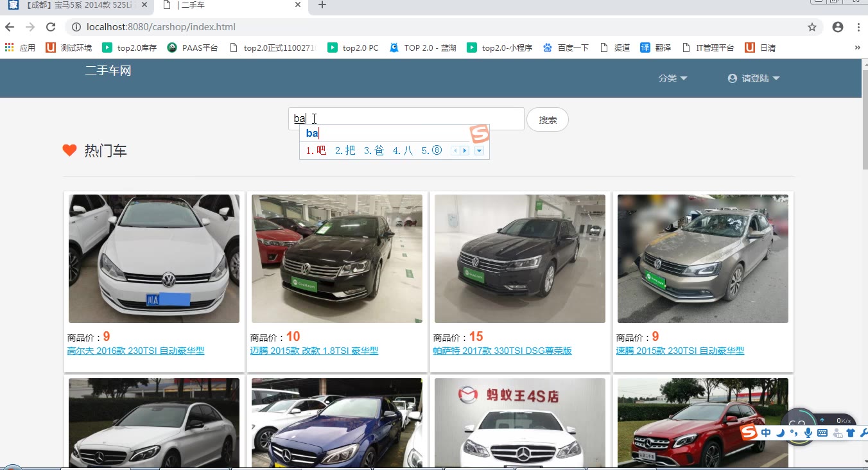Open the 测试环境 bookmark
868x470 pixels.
point(69,48)
